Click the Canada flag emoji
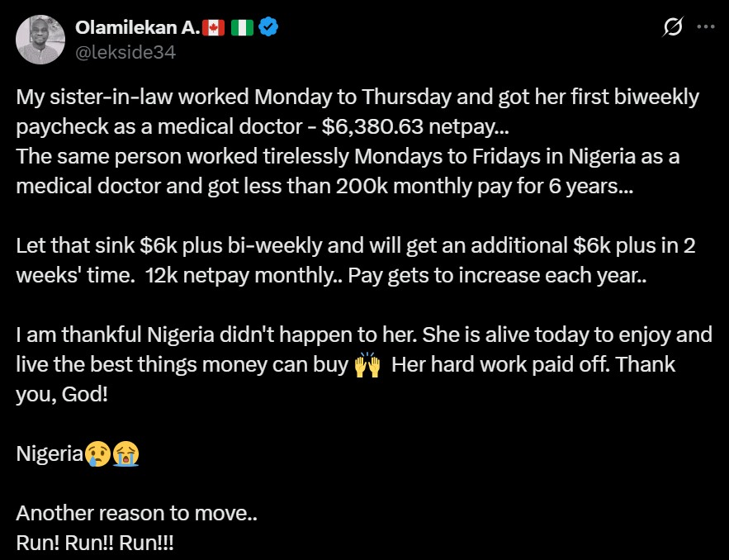 point(213,27)
